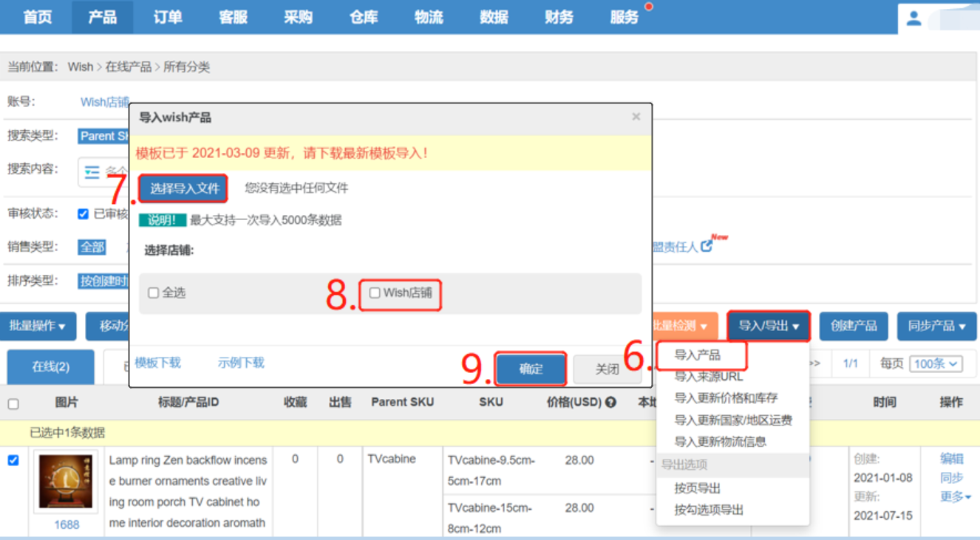
Task: Open the 物流 menu
Action: coord(429,17)
